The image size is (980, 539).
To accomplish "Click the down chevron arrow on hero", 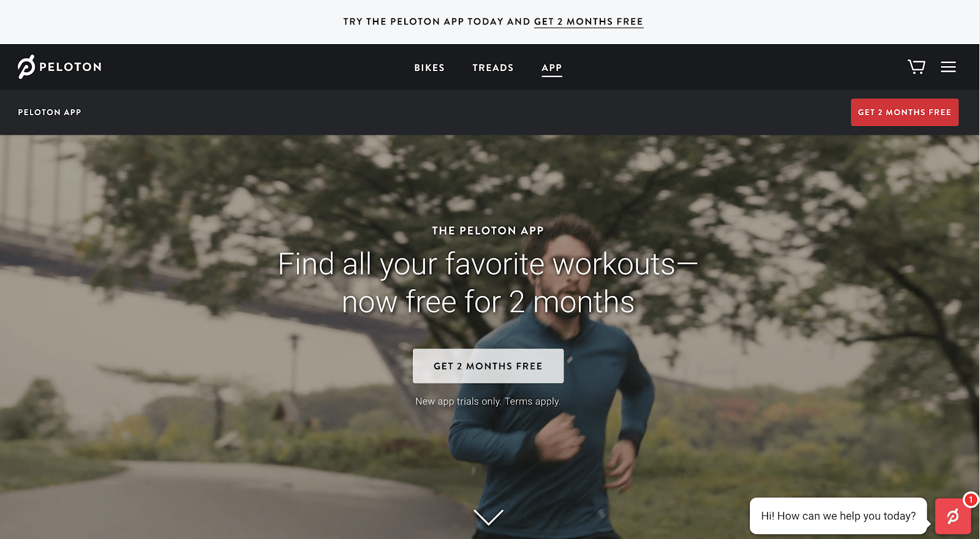I will click(488, 518).
